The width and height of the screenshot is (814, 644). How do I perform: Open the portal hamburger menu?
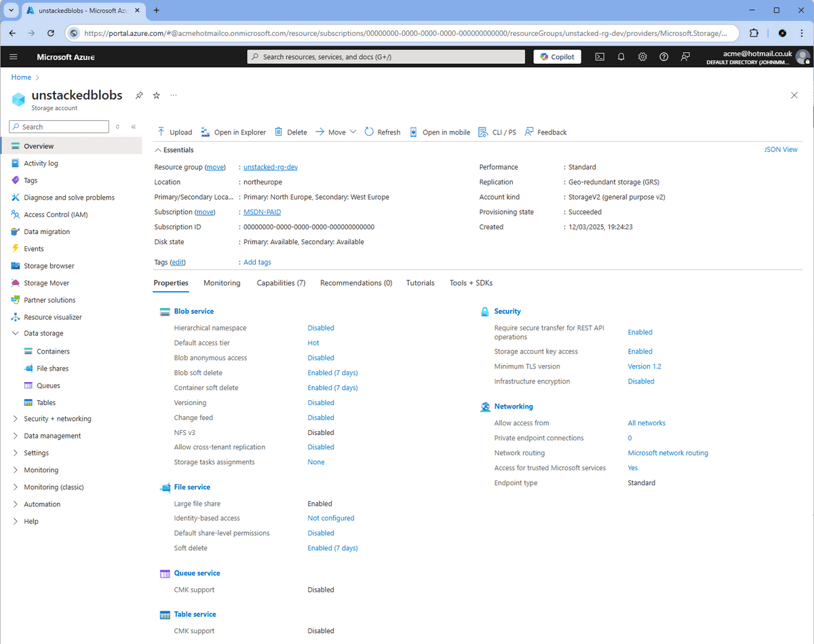tap(14, 57)
